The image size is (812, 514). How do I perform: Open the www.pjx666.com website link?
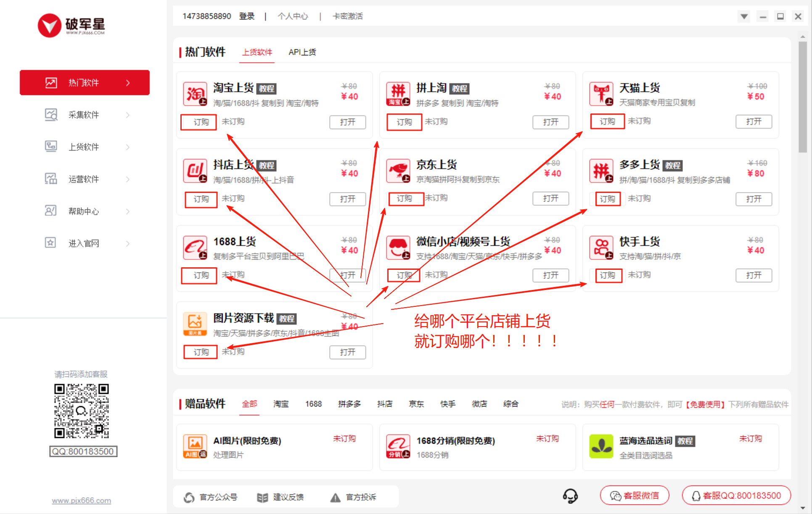pyautogui.click(x=81, y=501)
